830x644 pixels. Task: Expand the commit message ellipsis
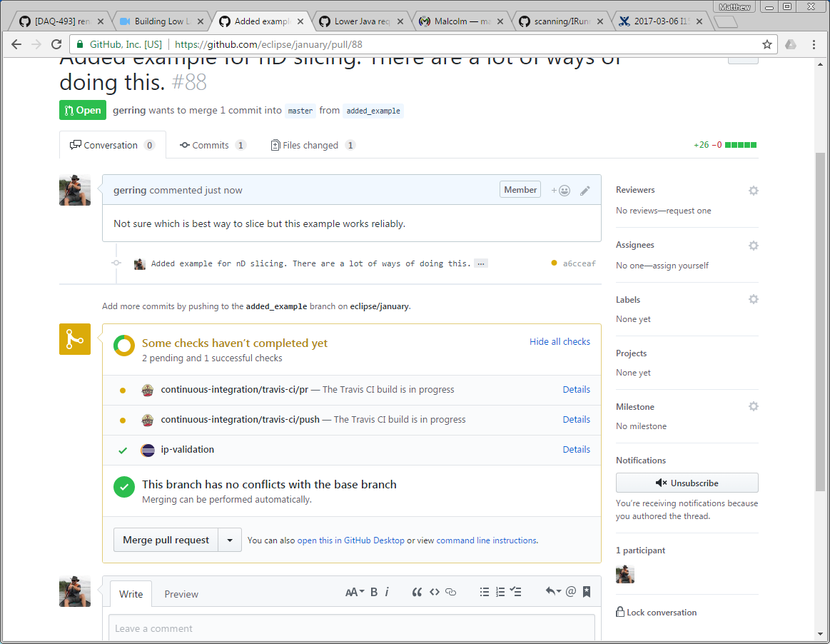click(481, 263)
